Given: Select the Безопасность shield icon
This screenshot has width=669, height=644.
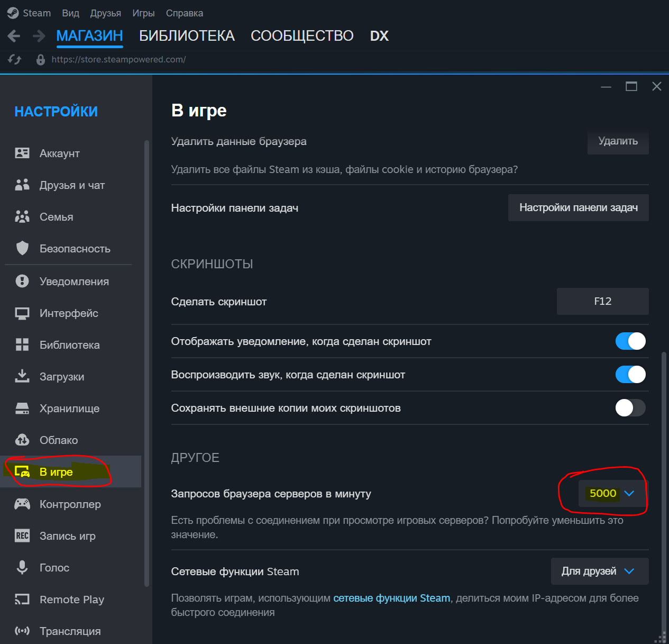Looking at the screenshot, I should pyautogui.click(x=22, y=248).
